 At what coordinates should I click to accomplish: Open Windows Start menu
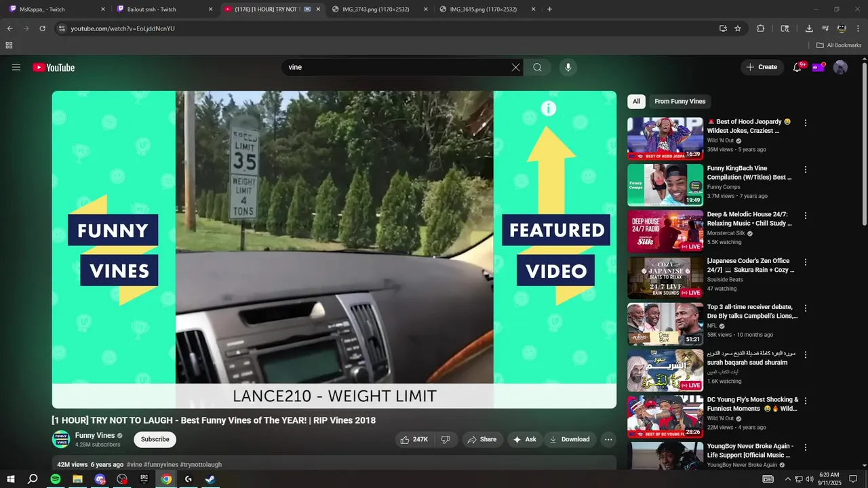pos(11,479)
